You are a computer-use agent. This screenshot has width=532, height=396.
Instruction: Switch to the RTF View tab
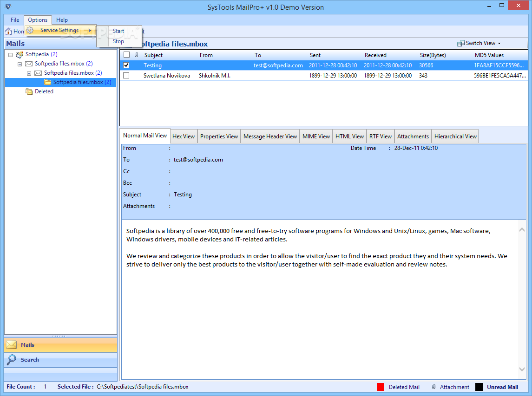click(x=381, y=136)
